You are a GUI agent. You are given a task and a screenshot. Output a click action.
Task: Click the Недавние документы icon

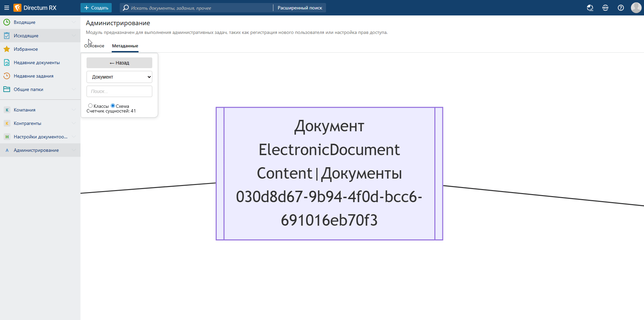click(7, 62)
